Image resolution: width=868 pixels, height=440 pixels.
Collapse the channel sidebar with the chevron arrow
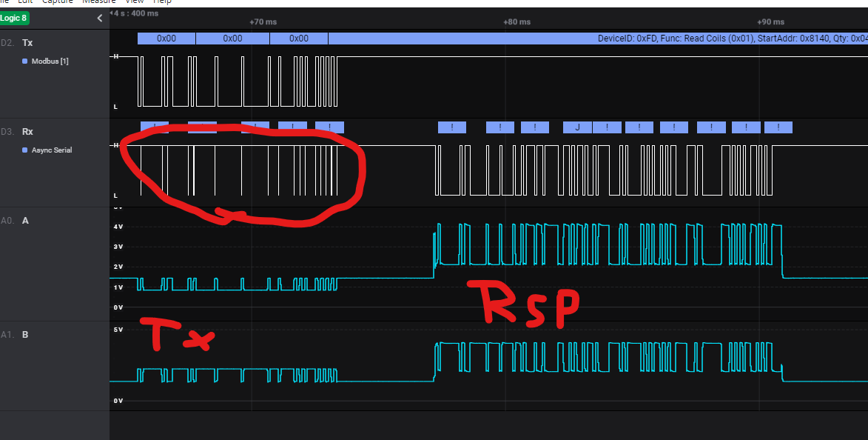pos(100,19)
